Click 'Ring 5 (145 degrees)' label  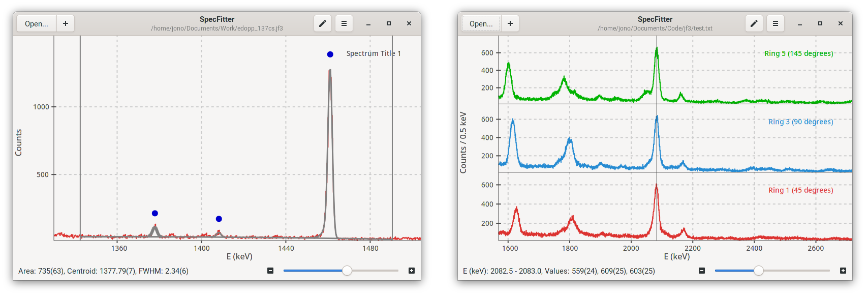[x=799, y=53]
